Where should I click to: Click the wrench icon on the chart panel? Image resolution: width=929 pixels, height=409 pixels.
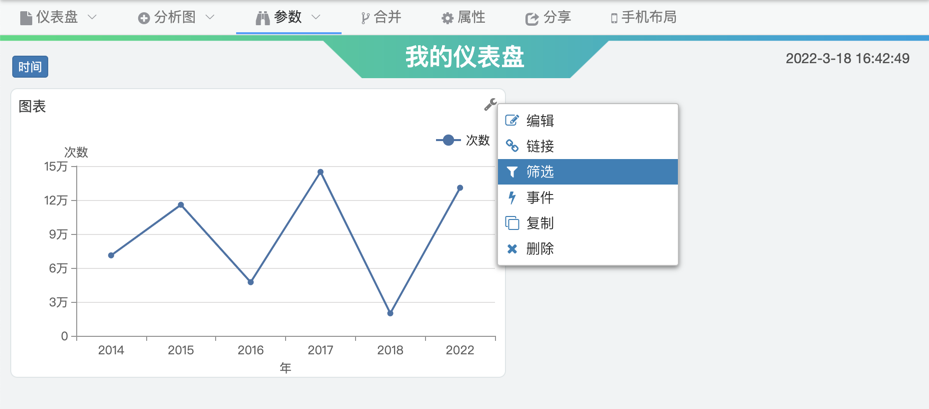pyautogui.click(x=490, y=105)
